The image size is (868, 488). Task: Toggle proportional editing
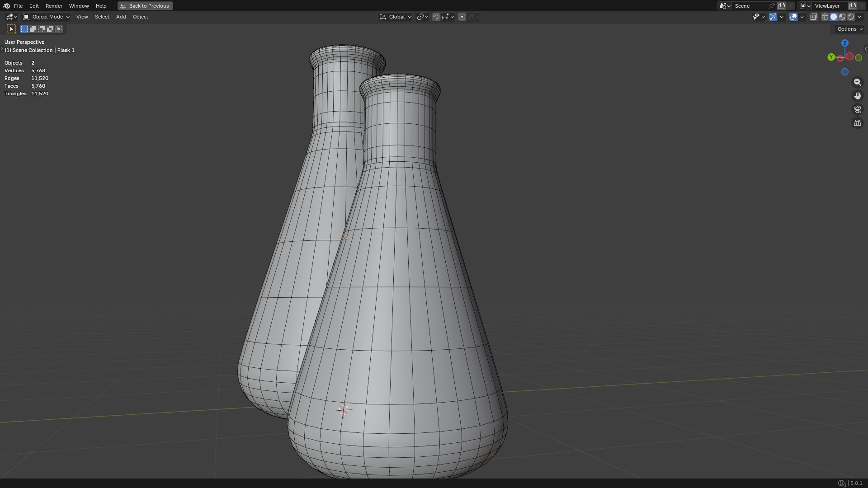pyautogui.click(x=462, y=17)
